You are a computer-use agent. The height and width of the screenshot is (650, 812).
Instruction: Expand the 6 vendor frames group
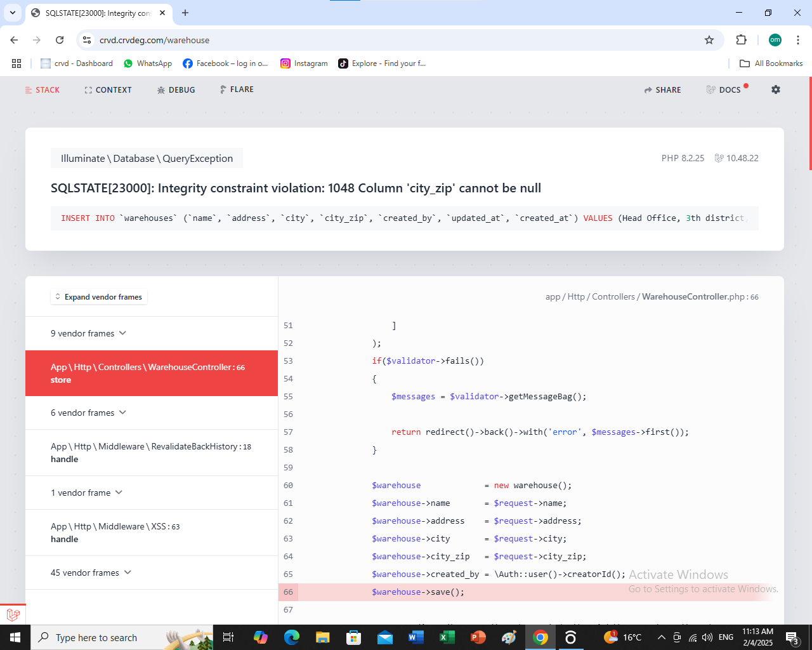[x=89, y=413]
